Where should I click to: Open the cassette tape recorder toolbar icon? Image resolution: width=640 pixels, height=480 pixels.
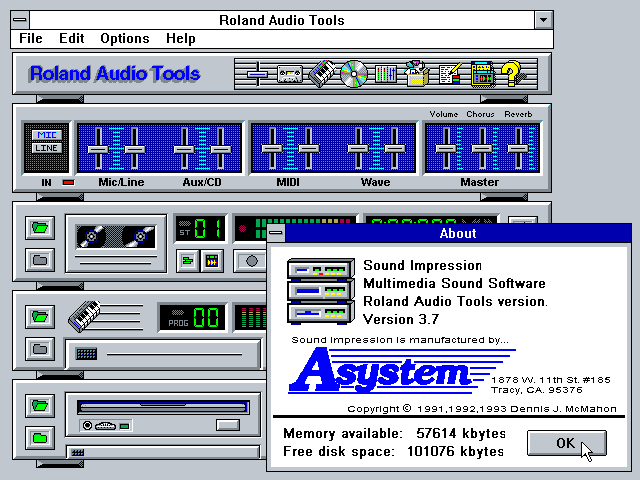[290, 74]
